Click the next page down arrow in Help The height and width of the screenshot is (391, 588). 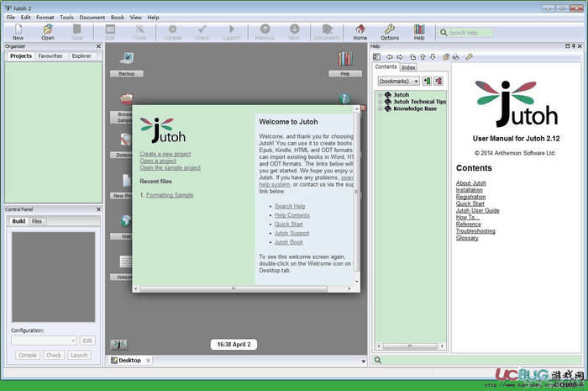(433, 56)
